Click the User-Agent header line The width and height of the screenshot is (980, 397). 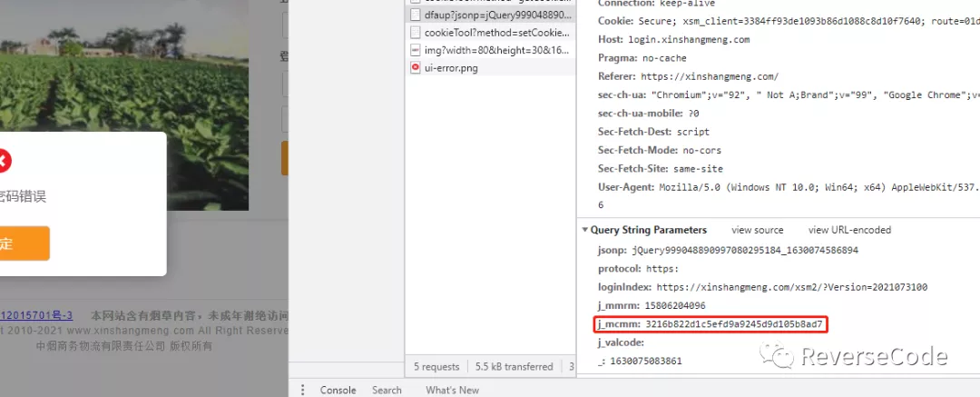tap(789, 187)
